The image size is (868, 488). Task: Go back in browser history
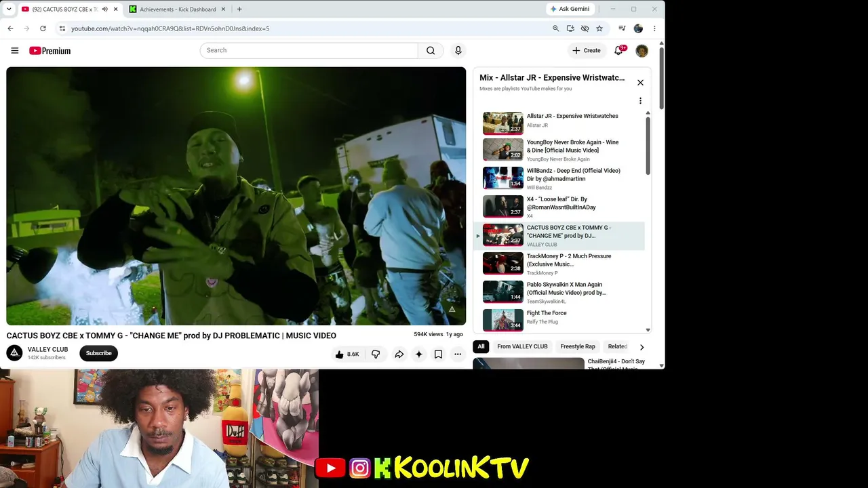click(x=10, y=28)
